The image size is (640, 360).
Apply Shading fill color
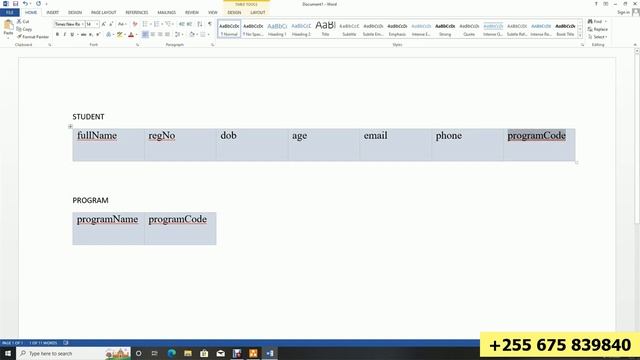point(192,35)
